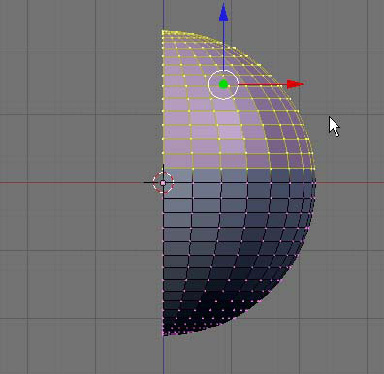
Task: Click the 3D cursor crosshair
Action: coord(163,183)
